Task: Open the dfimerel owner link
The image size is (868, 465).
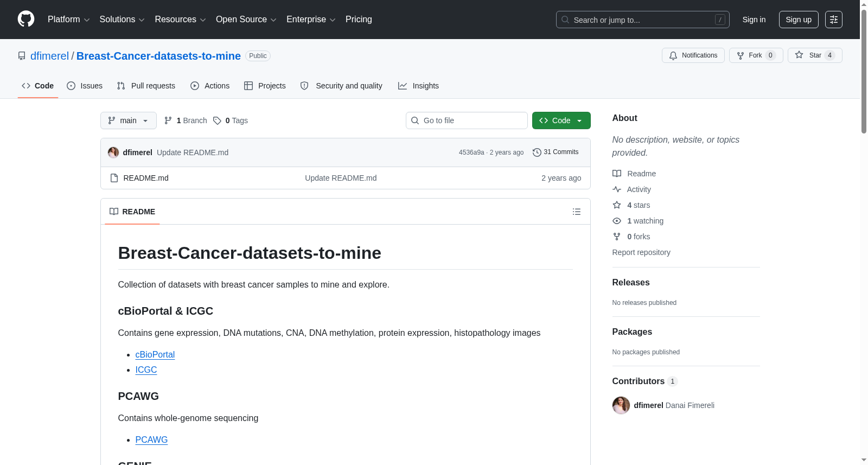Action: click(49, 56)
